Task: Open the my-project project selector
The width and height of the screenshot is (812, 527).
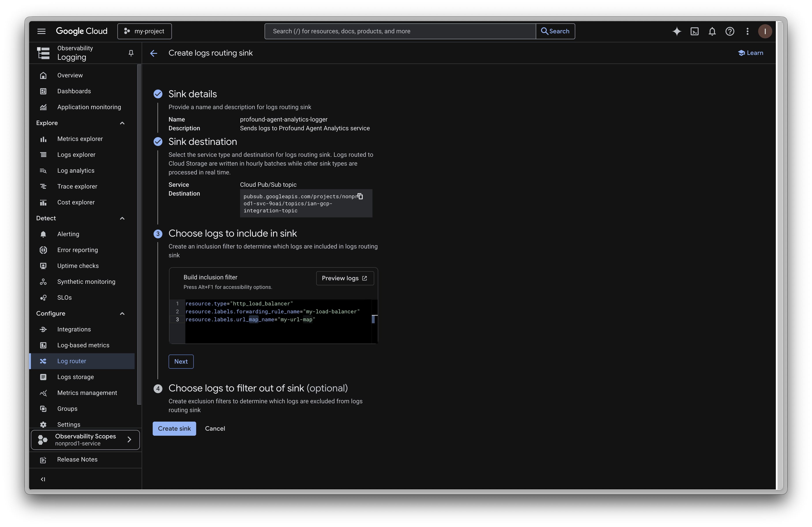Action: [x=144, y=31]
